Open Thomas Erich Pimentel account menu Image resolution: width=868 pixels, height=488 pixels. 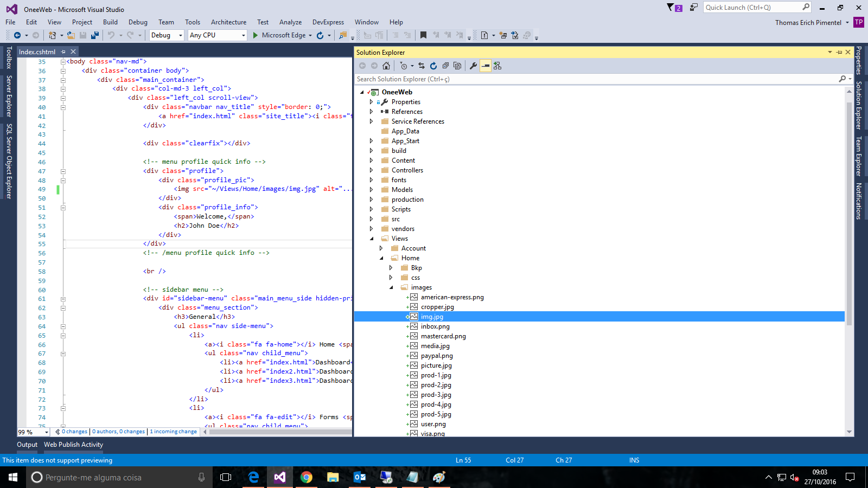tap(812, 23)
